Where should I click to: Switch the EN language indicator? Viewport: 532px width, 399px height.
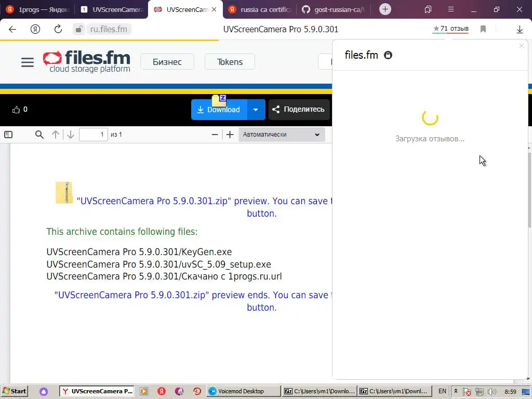tap(442, 391)
